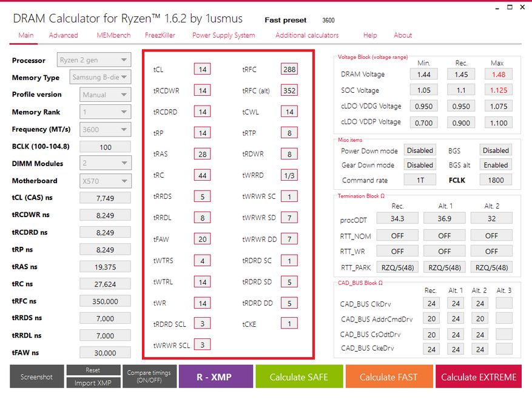This screenshot has width=532, height=399.
Task: Select the tCL value 14
Action: pos(203,69)
